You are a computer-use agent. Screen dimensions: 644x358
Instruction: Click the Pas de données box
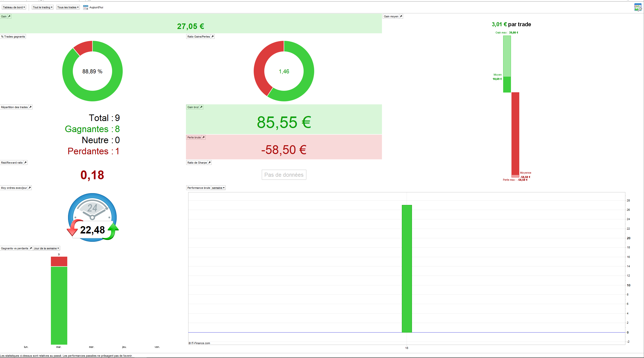[x=284, y=175]
